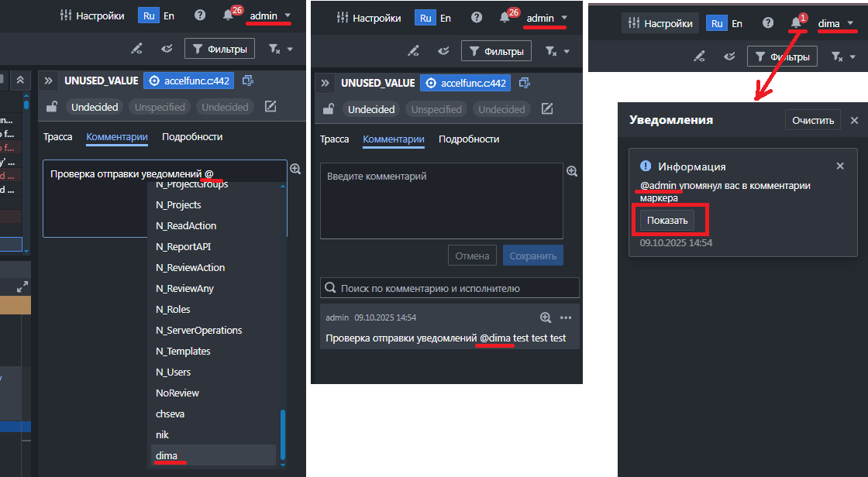Click the mention list vertical scrollbar
The height and width of the screenshot is (477, 868).
[x=283, y=434]
